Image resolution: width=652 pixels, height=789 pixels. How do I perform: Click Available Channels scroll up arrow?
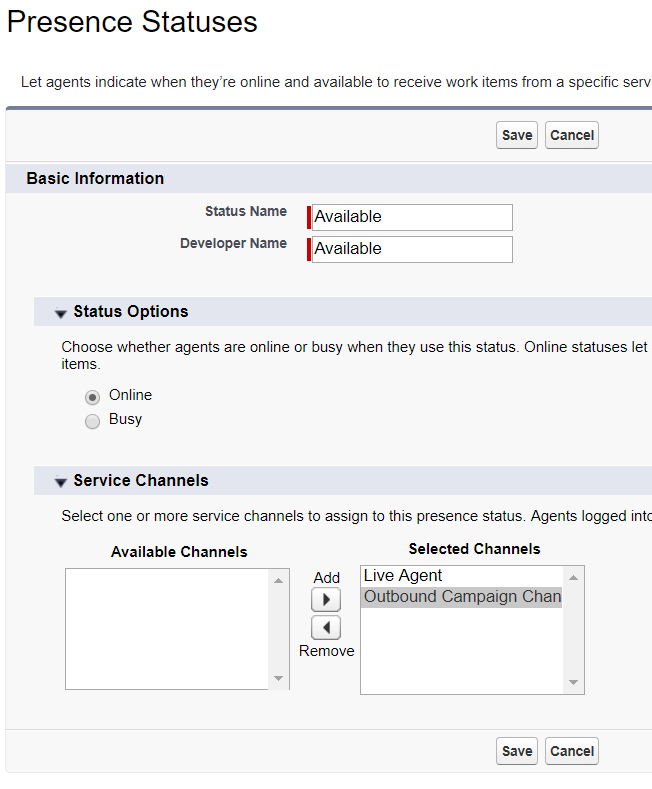[278, 581]
